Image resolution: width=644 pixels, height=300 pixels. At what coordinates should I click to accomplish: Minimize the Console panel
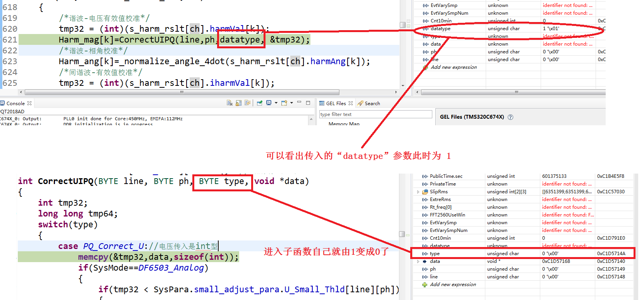tap(299, 102)
